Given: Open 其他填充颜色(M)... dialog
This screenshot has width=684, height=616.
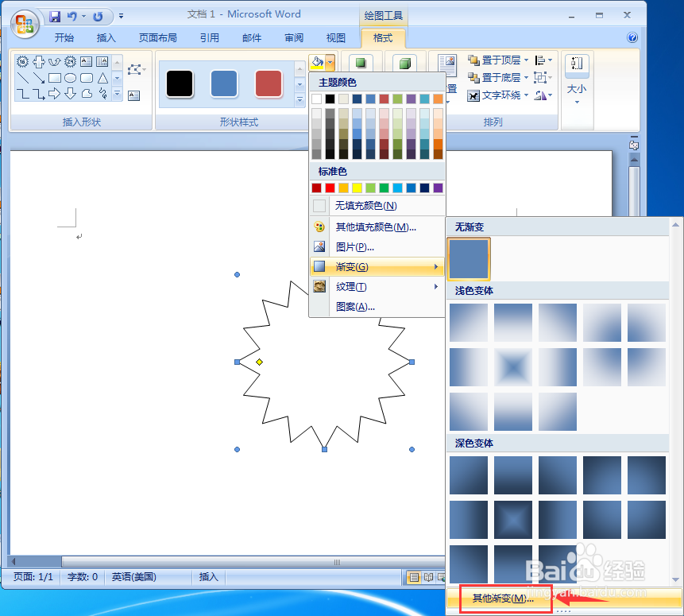Looking at the screenshot, I should [377, 227].
